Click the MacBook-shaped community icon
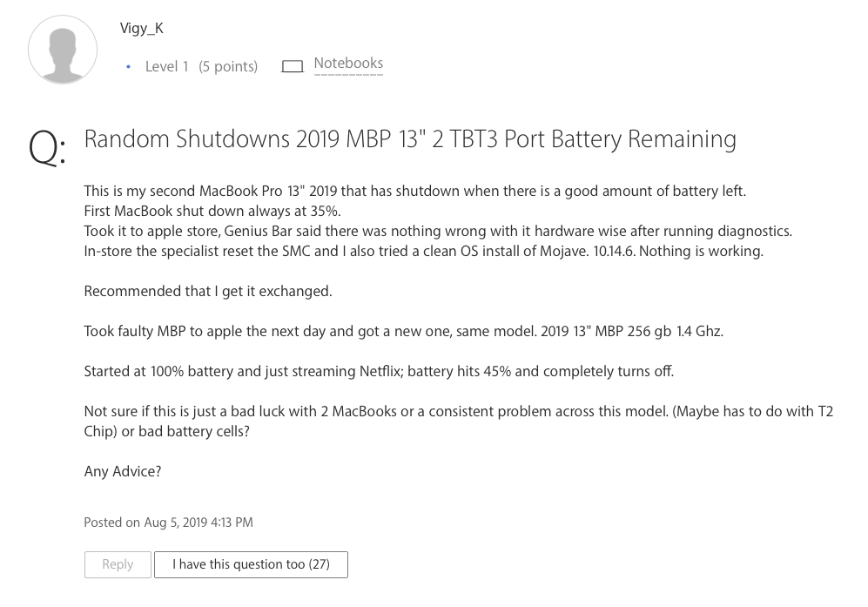This screenshot has height=607, width=868. [293, 64]
